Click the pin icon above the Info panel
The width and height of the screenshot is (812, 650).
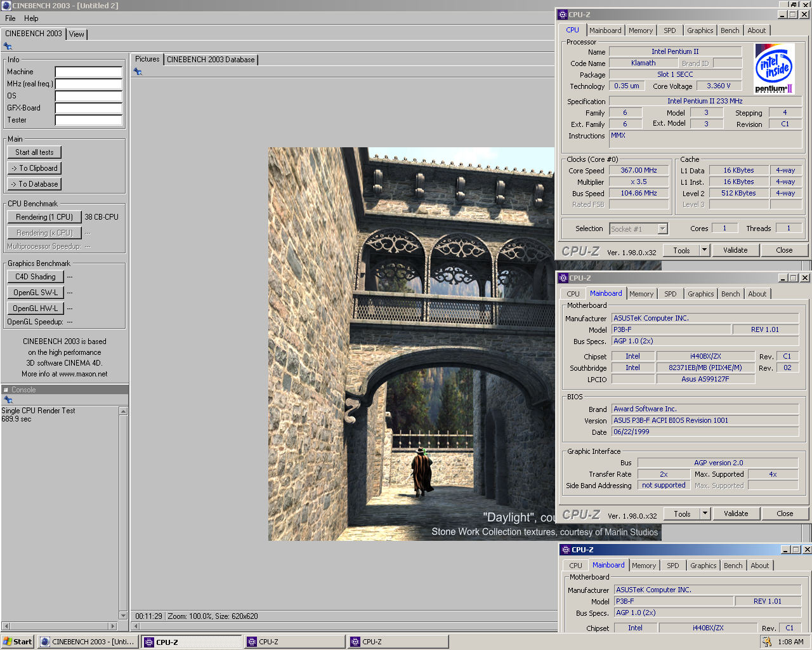coord(8,46)
